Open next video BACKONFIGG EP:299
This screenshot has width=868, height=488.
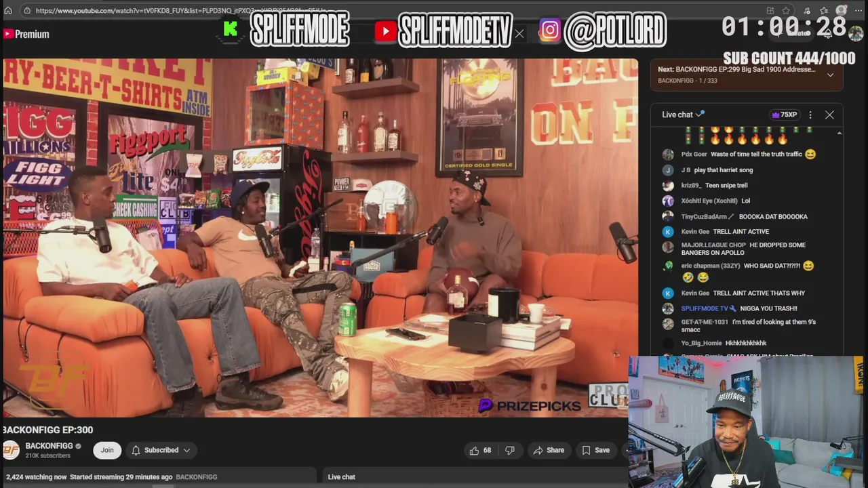click(x=736, y=69)
